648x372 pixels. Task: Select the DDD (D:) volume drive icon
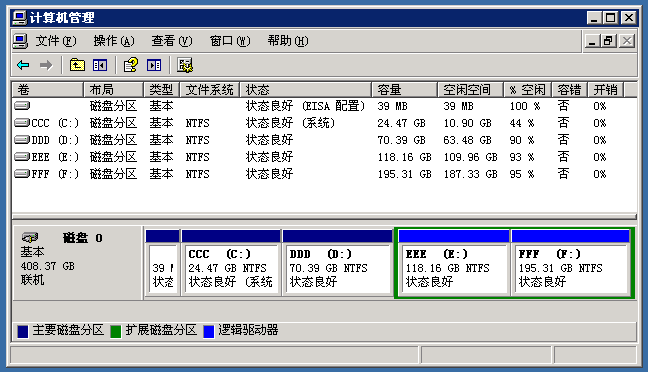(x=22, y=140)
